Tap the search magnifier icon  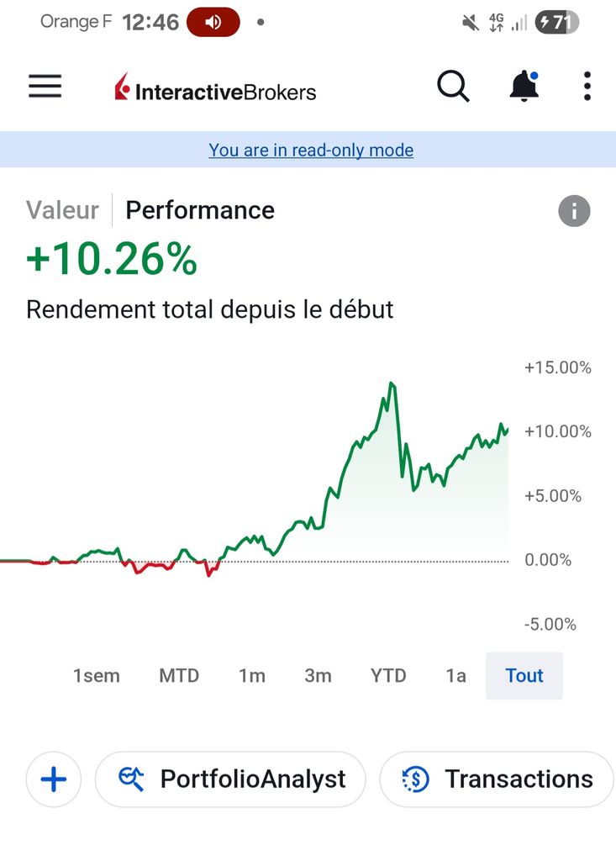pyautogui.click(x=453, y=86)
